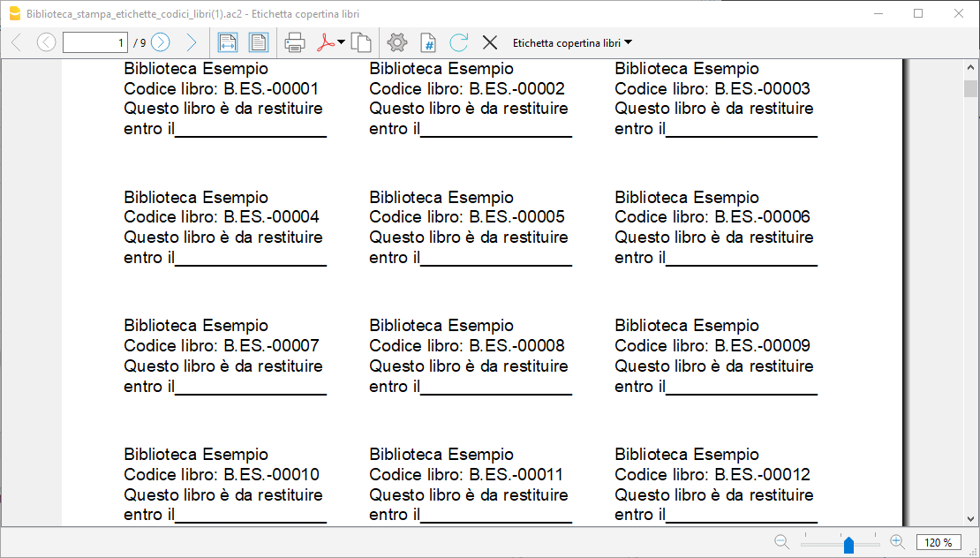This screenshot has height=558, width=980.
Task: Click the 120 % zoom field
Action: 939,543
